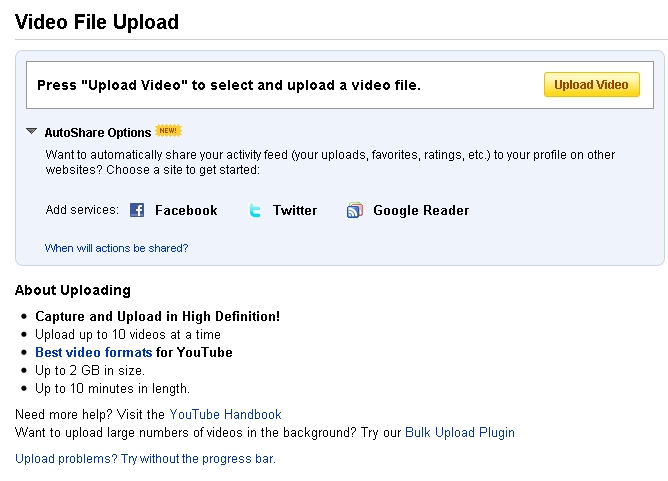Click the Video File Upload heading
The image size is (668, 481).
97,21
